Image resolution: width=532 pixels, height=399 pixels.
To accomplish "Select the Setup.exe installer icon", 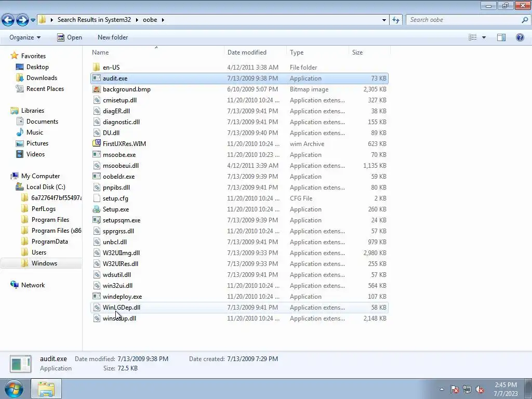I will pyautogui.click(x=97, y=209).
